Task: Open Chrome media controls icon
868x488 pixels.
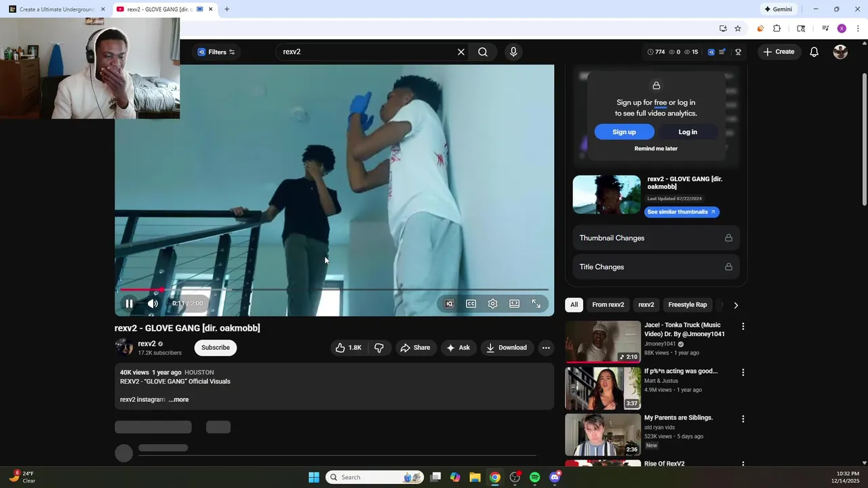Action: [x=825, y=28]
